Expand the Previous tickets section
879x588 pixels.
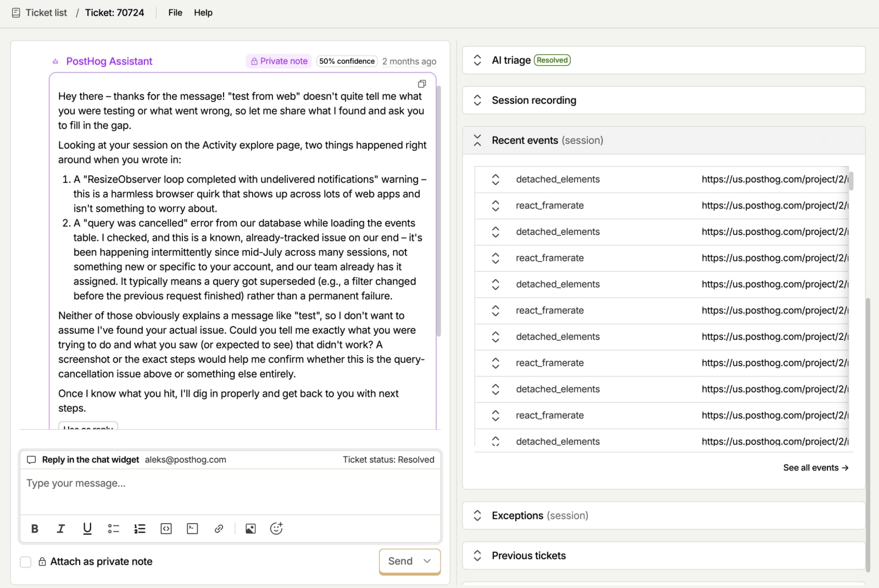[x=477, y=556]
